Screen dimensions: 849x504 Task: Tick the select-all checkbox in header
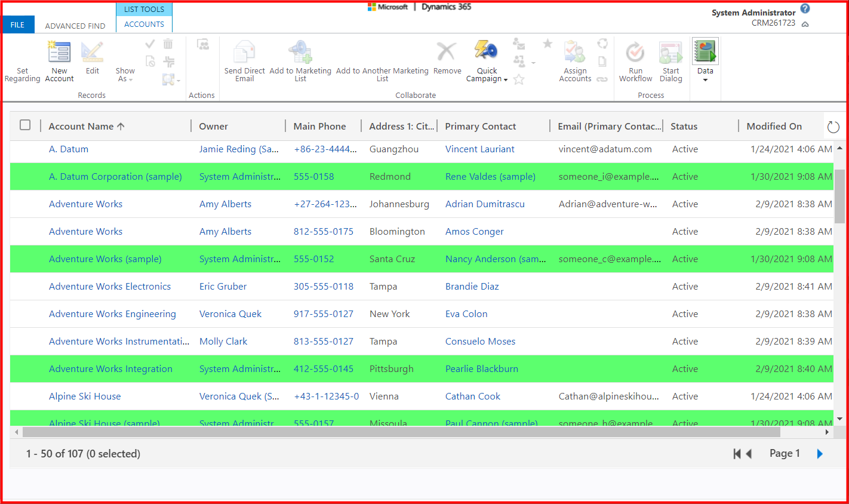(x=25, y=125)
